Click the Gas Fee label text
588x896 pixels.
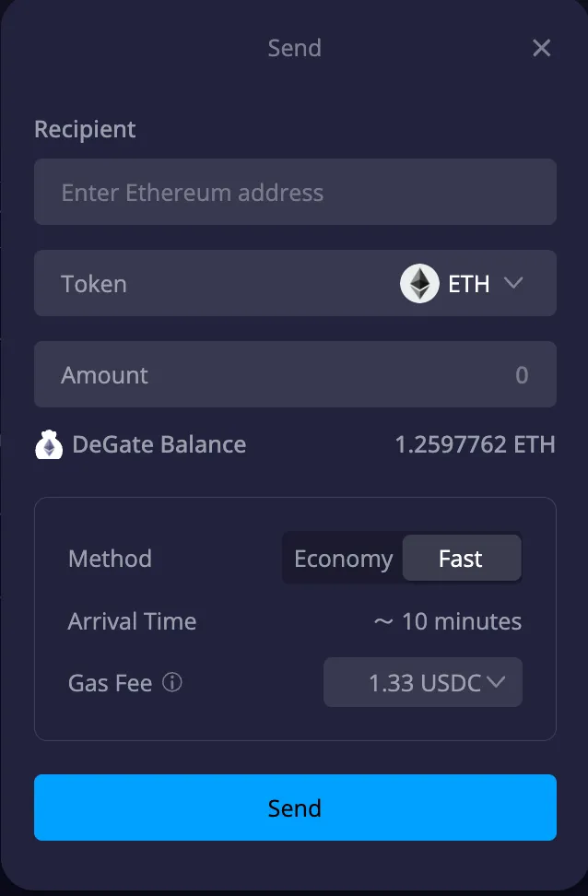pyautogui.click(x=110, y=683)
